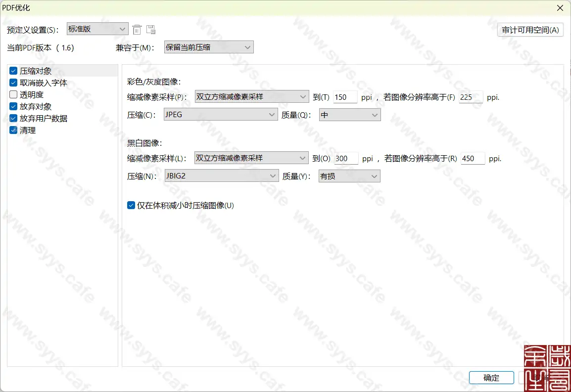Open the 有损 quality dropdown for black-white images
This screenshot has height=392, width=571.
coord(349,175)
